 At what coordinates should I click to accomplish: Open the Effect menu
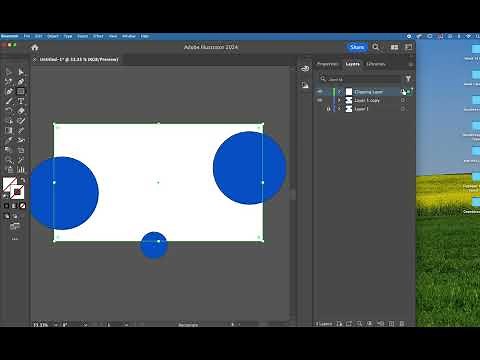tap(98, 36)
